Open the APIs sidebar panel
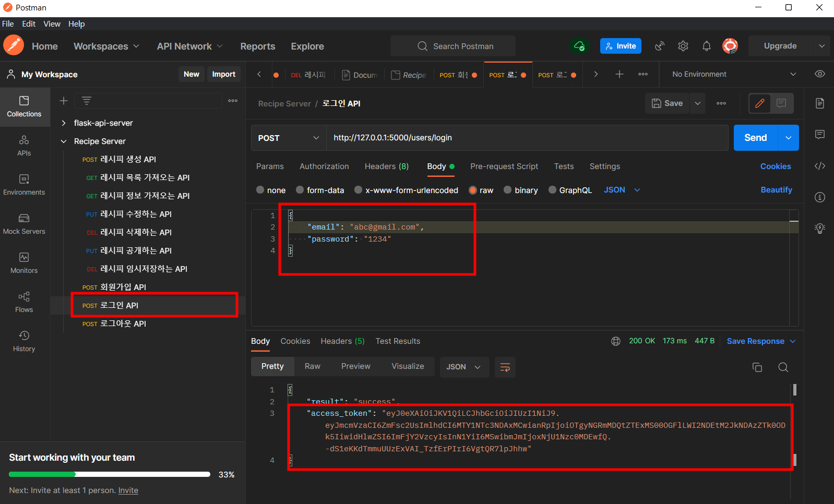The height and width of the screenshot is (504, 834). click(24, 146)
